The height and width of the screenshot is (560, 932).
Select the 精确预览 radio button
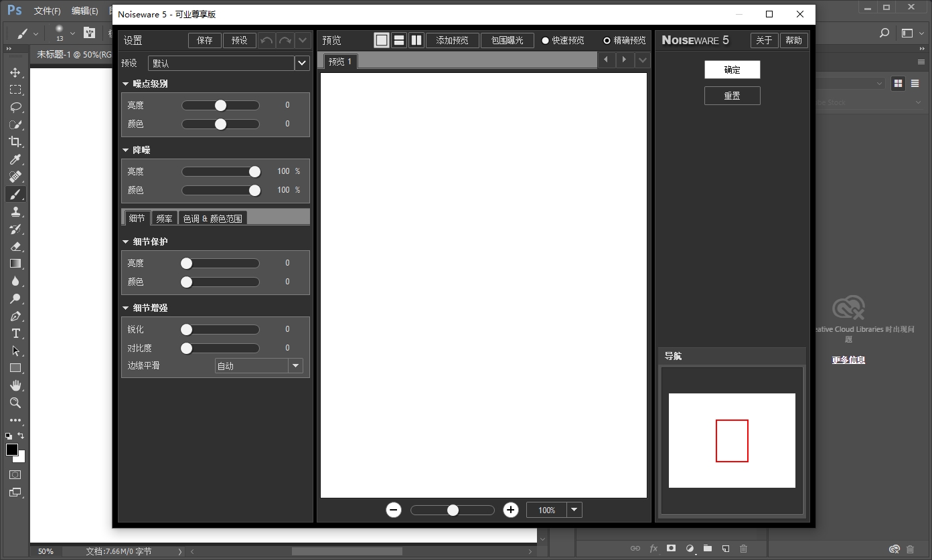607,40
